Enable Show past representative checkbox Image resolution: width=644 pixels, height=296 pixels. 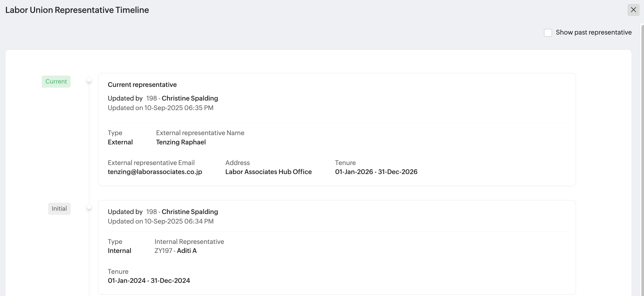pos(548,33)
